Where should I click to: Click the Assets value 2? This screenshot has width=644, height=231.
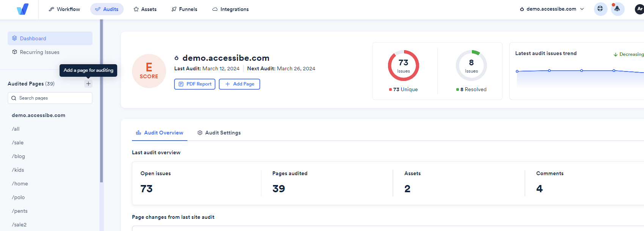(x=407, y=188)
